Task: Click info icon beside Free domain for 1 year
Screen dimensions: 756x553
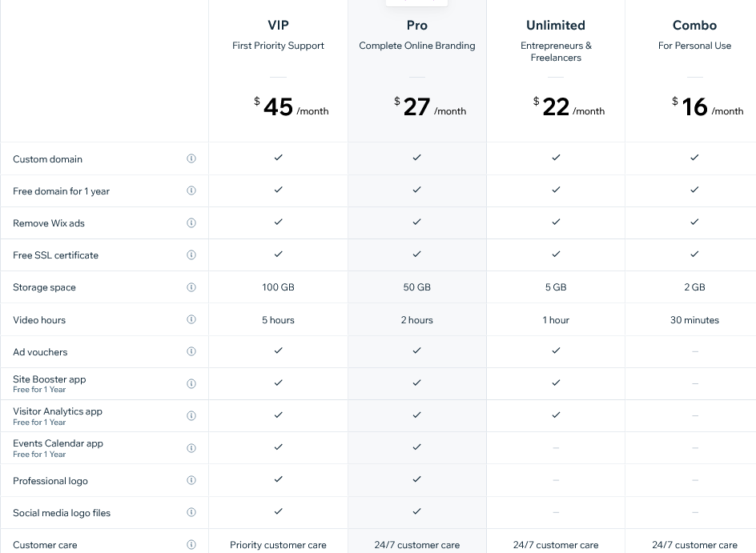Action: pos(191,190)
